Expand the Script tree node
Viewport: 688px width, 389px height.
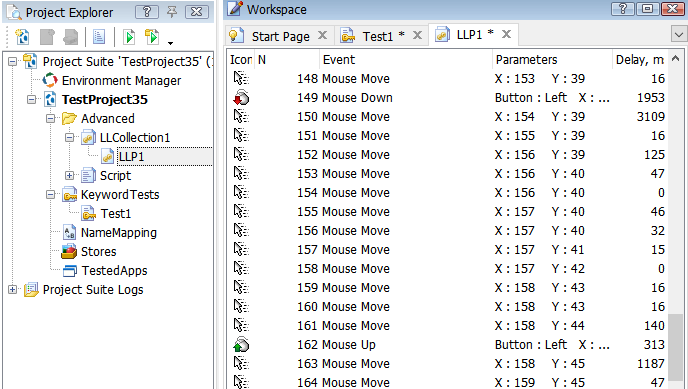pos(69,175)
